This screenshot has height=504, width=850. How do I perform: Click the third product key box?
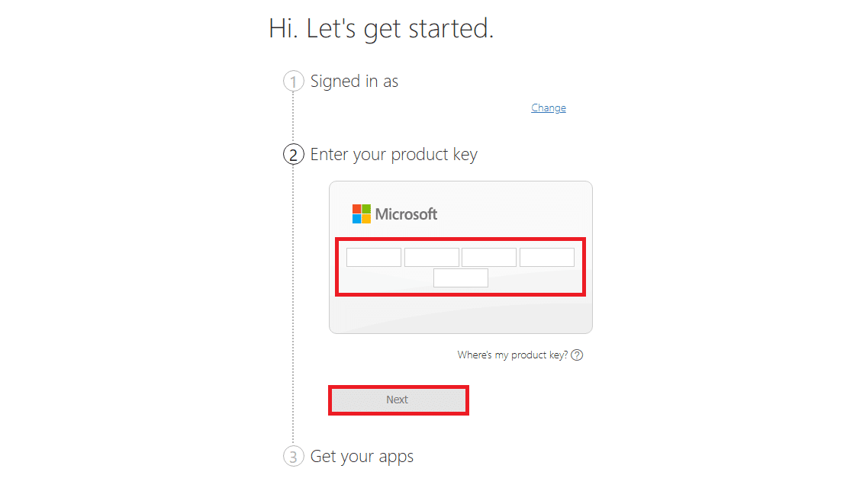click(489, 258)
